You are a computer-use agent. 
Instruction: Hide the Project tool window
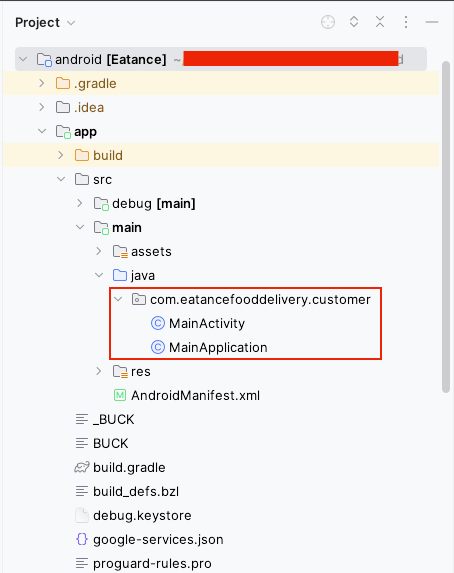(x=432, y=22)
